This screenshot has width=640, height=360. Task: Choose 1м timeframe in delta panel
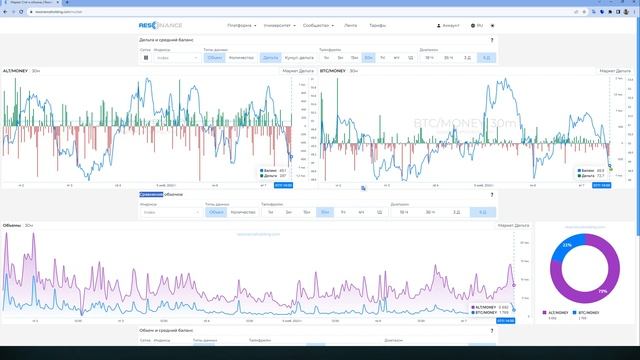pos(326,58)
